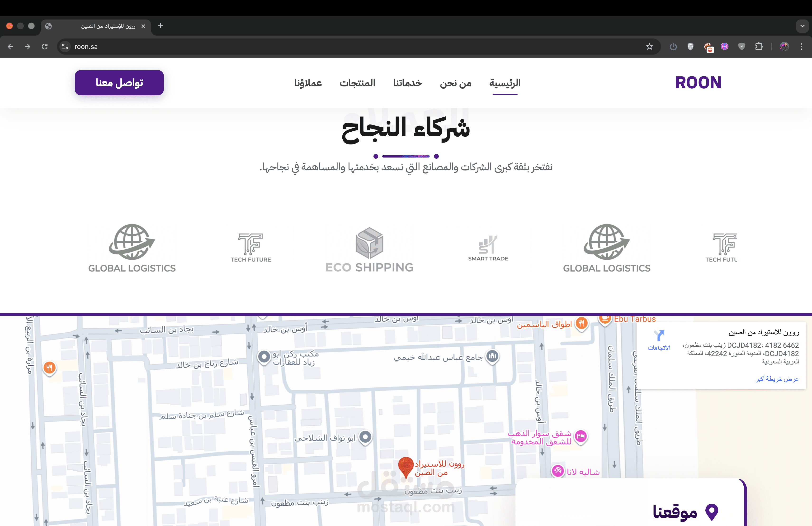Open Chrome three-dot menu
This screenshot has width=812, height=526.
click(x=801, y=46)
